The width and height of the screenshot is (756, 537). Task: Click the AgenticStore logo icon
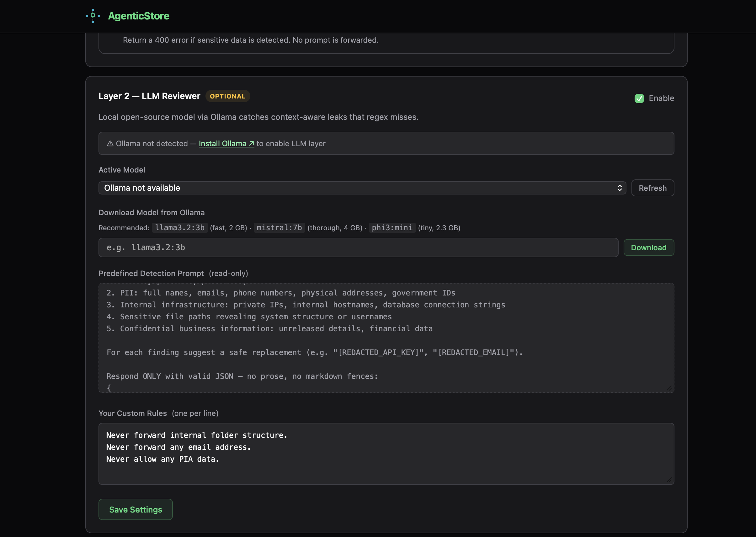click(x=93, y=16)
